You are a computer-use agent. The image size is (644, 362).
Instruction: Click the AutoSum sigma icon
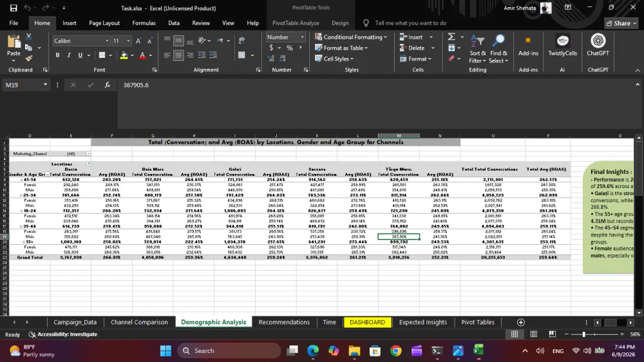pos(451,37)
